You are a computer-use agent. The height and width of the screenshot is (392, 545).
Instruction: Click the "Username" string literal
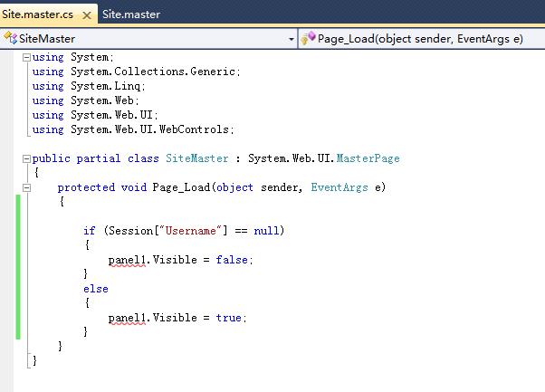tap(190, 231)
